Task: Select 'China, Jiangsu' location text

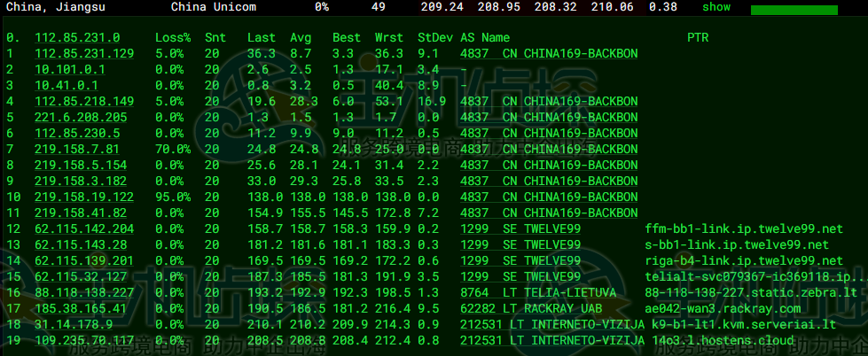Action: (x=55, y=7)
